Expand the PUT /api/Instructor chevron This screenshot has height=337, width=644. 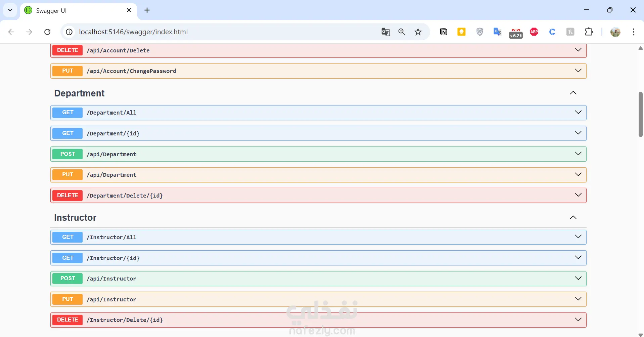pos(578,299)
